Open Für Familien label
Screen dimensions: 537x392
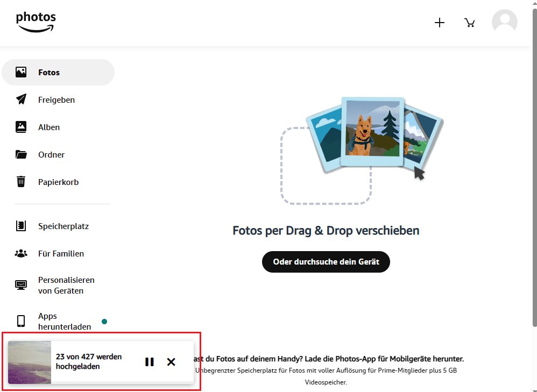[61, 254]
